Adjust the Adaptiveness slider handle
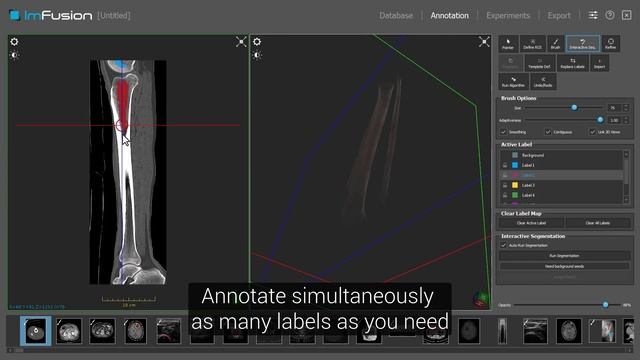The width and height of the screenshot is (640, 360). coord(600,120)
